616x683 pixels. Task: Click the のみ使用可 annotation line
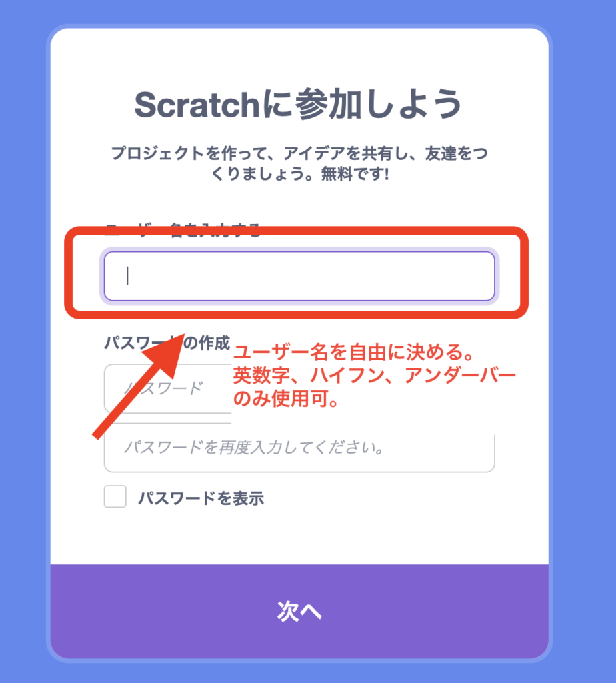(x=287, y=398)
